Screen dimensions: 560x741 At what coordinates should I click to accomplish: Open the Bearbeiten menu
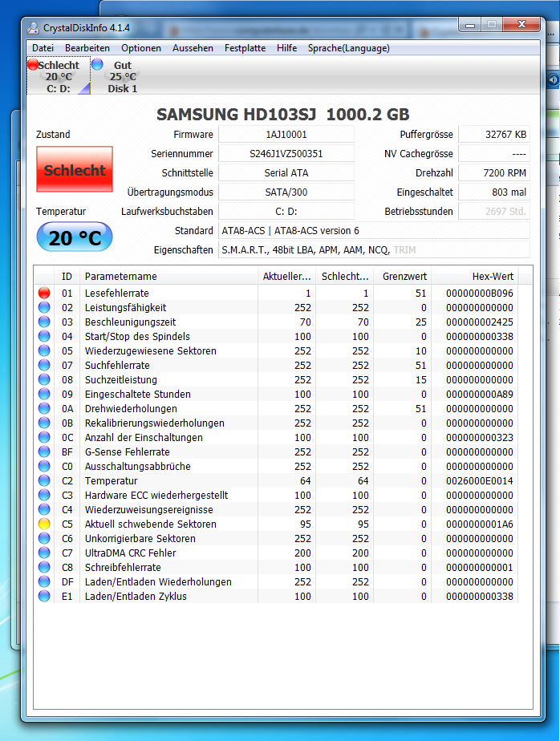(x=87, y=48)
